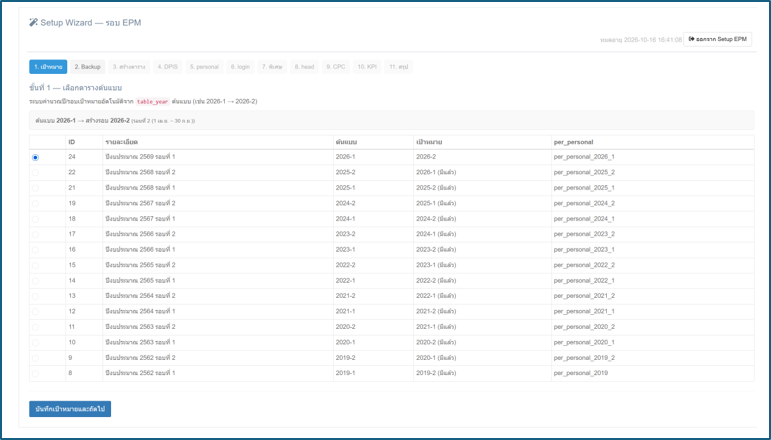Pick the radio for row ID 13

tap(35, 296)
